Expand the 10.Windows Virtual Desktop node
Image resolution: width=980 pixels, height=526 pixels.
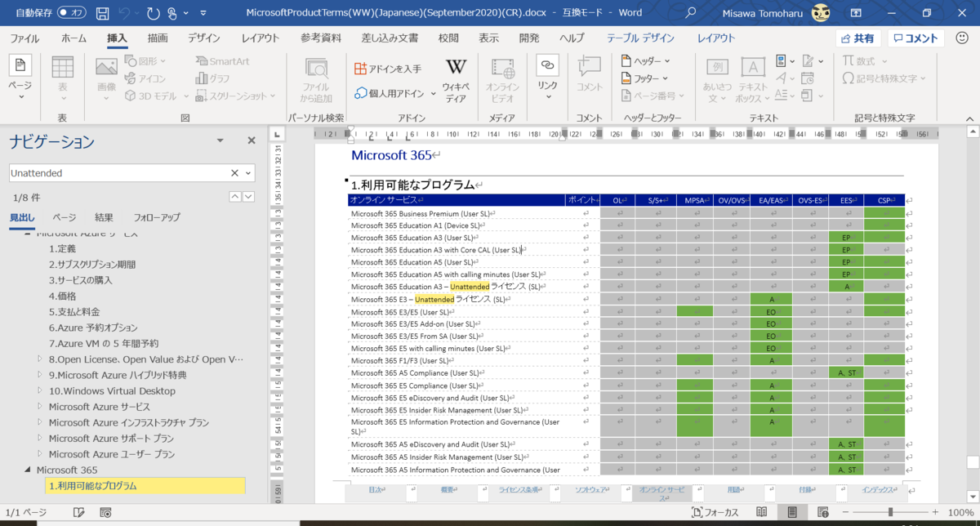[x=40, y=391]
